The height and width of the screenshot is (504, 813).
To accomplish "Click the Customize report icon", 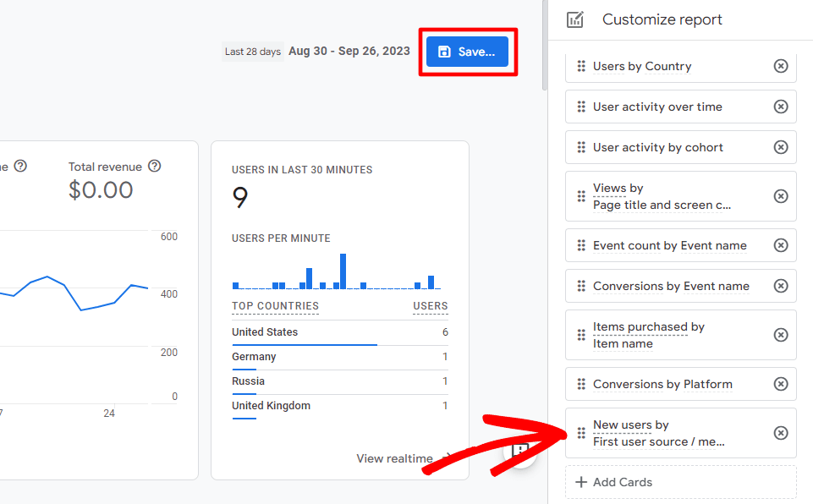I will click(x=575, y=19).
